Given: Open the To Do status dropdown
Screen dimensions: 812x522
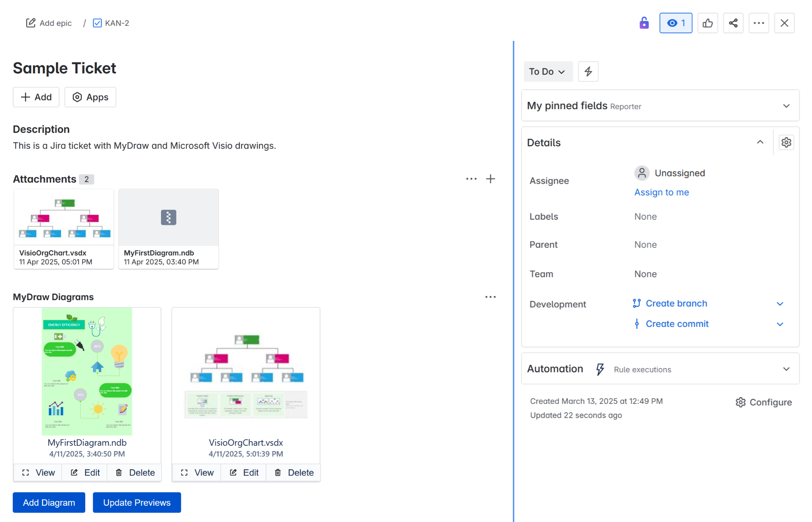Looking at the screenshot, I should pos(548,71).
